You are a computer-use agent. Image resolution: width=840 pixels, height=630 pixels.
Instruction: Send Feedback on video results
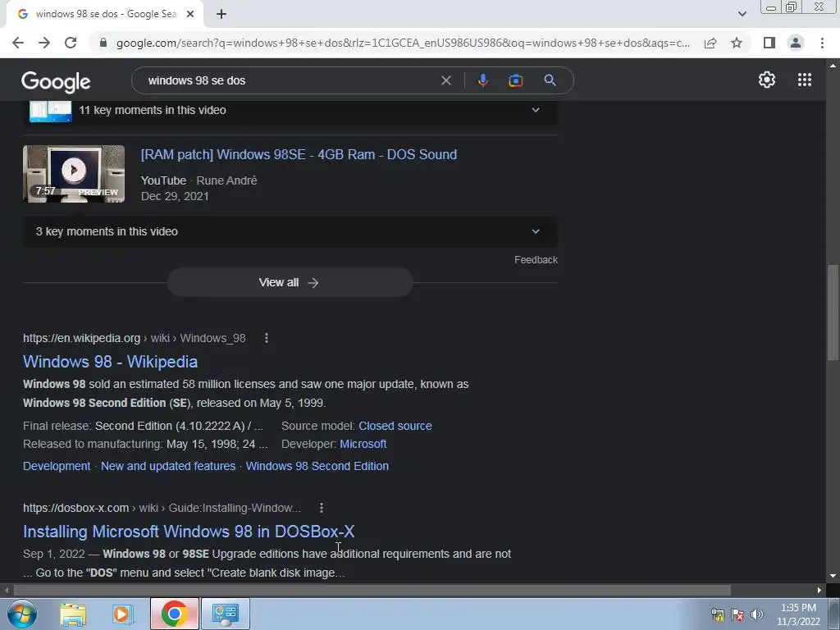(536, 260)
